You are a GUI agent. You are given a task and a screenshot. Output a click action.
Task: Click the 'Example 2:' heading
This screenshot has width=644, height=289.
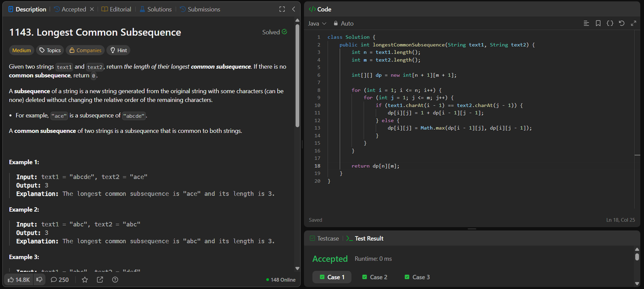24,209
